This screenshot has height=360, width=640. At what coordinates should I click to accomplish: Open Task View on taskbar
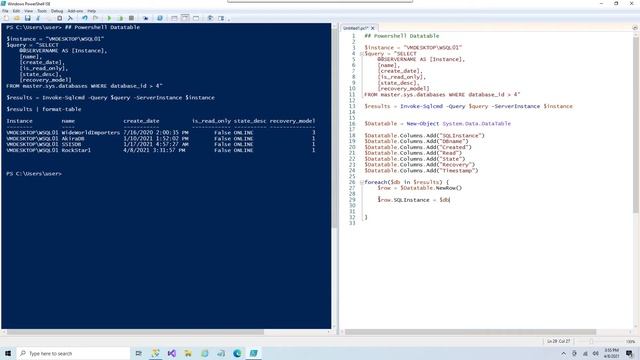pos(138,353)
